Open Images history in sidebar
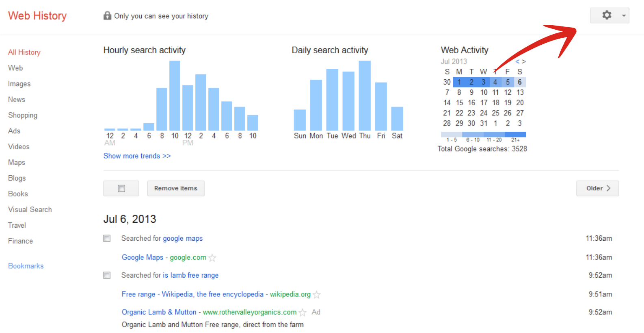644x333 pixels. 19,84
